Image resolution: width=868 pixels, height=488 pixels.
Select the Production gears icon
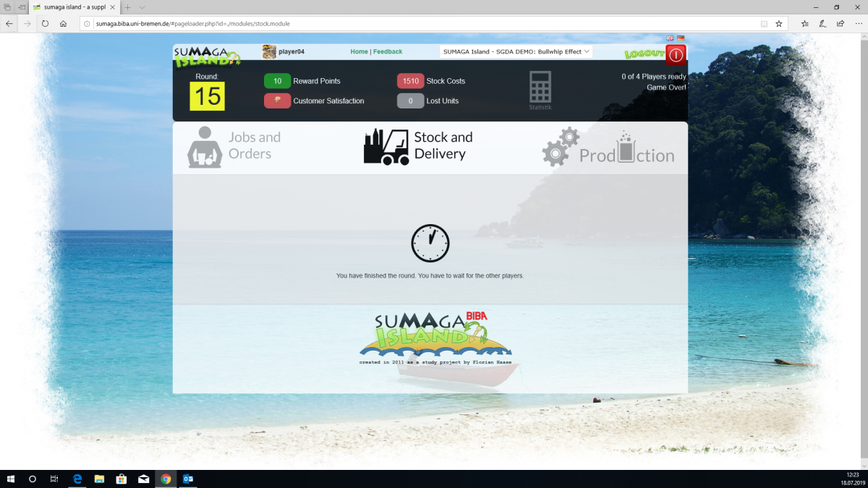[x=561, y=145]
